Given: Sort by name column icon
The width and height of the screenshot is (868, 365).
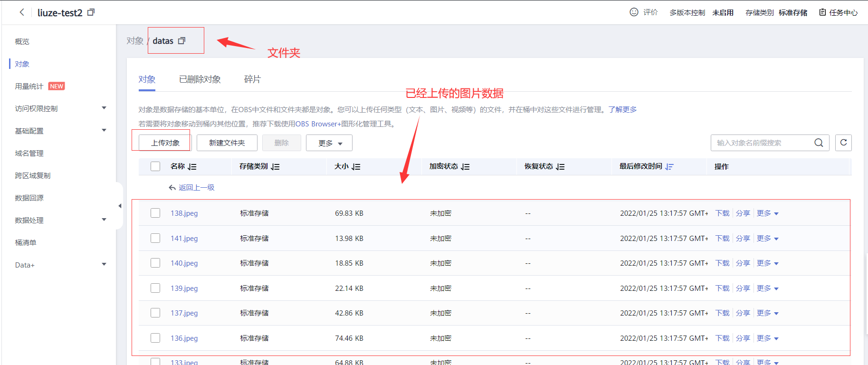Looking at the screenshot, I should click(x=192, y=167).
